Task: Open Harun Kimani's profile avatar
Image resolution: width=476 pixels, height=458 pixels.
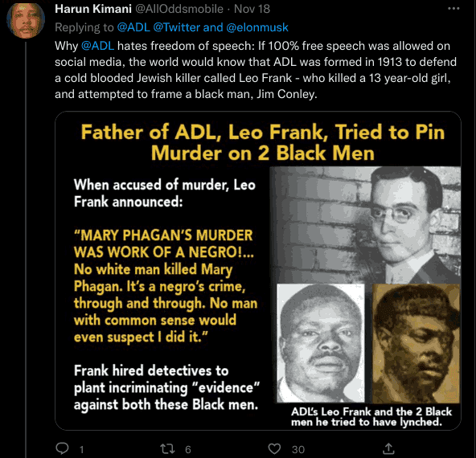Action: tap(26, 20)
